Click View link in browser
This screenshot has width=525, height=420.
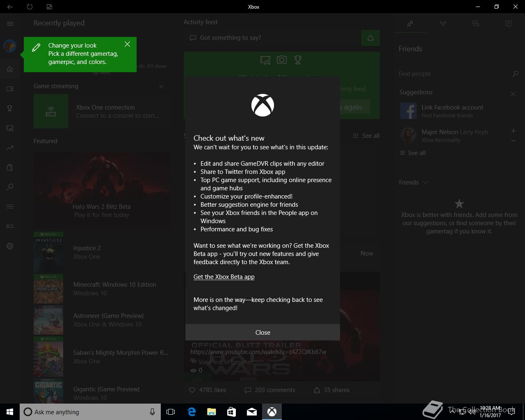click(221, 362)
